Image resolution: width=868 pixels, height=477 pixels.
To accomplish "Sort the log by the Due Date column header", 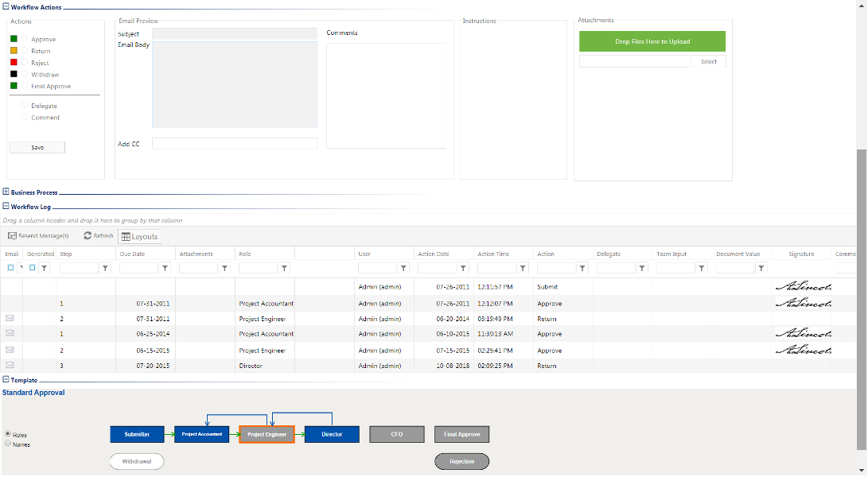I will (x=132, y=254).
